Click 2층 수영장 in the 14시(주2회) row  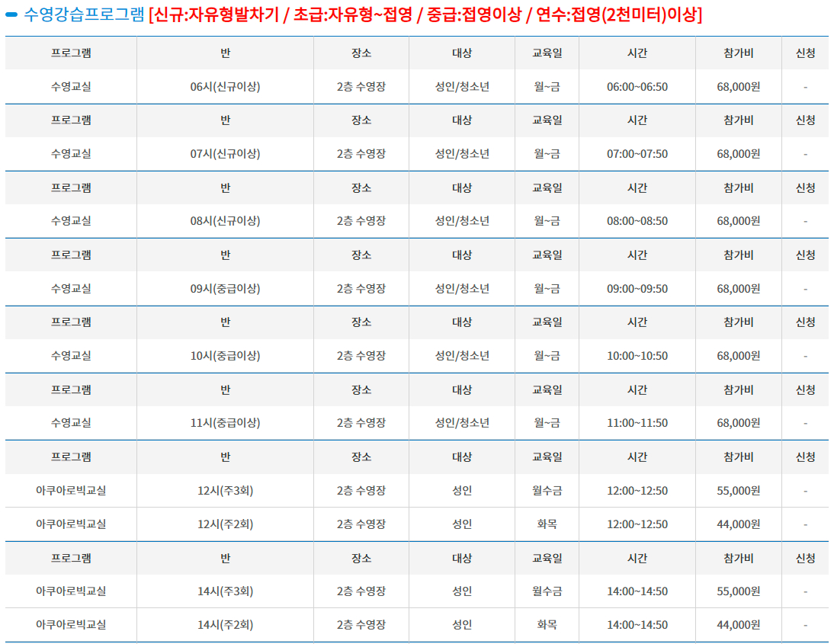pyautogui.click(x=361, y=625)
